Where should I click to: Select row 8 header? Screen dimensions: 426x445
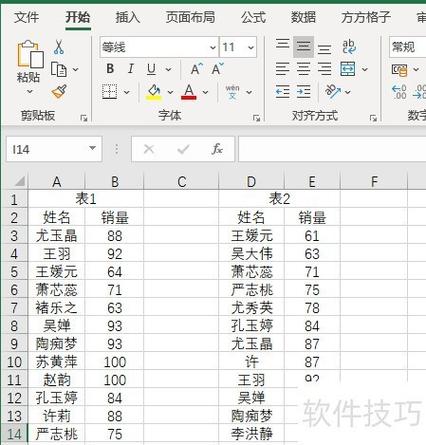pos(14,326)
